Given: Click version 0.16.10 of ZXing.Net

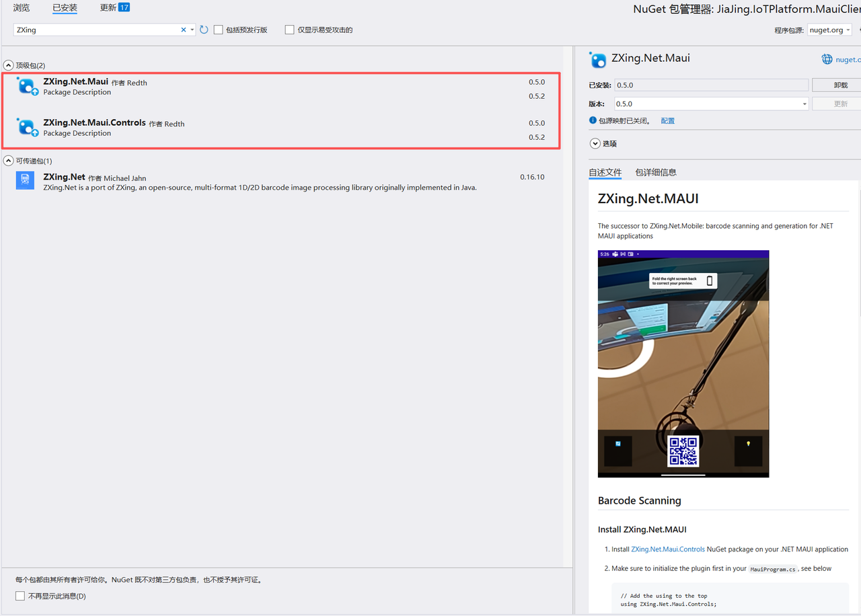Looking at the screenshot, I should (532, 177).
